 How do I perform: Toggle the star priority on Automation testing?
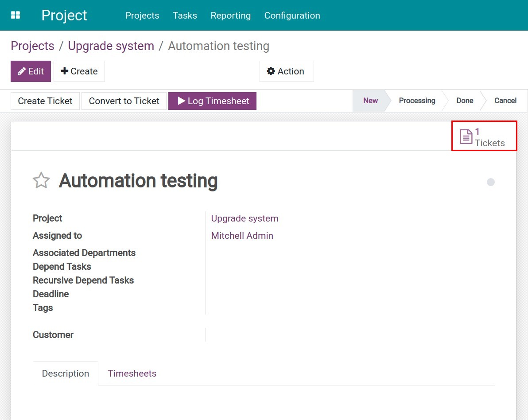pyautogui.click(x=41, y=181)
